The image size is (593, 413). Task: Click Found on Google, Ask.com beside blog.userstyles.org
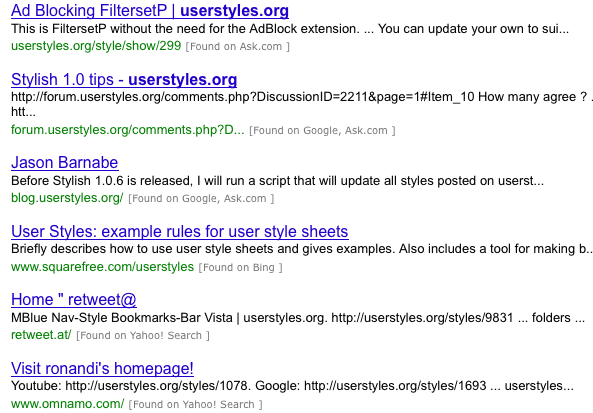(201, 199)
